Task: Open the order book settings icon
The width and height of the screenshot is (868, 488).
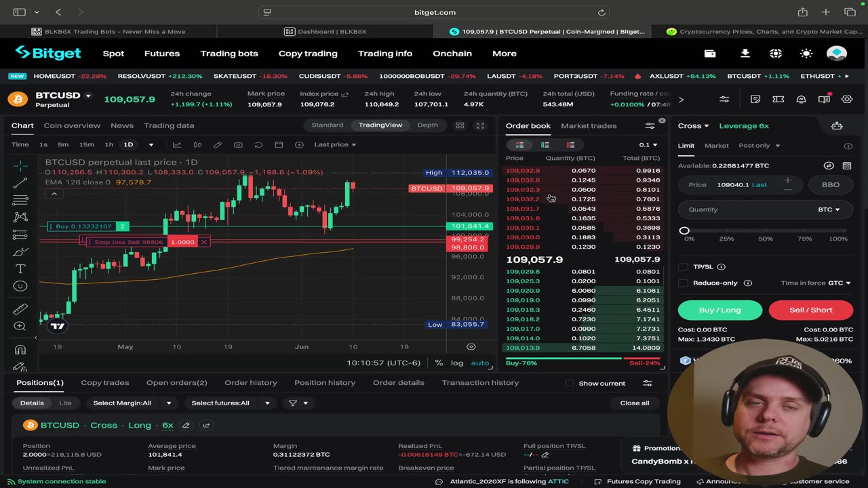Action: pos(650,125)
